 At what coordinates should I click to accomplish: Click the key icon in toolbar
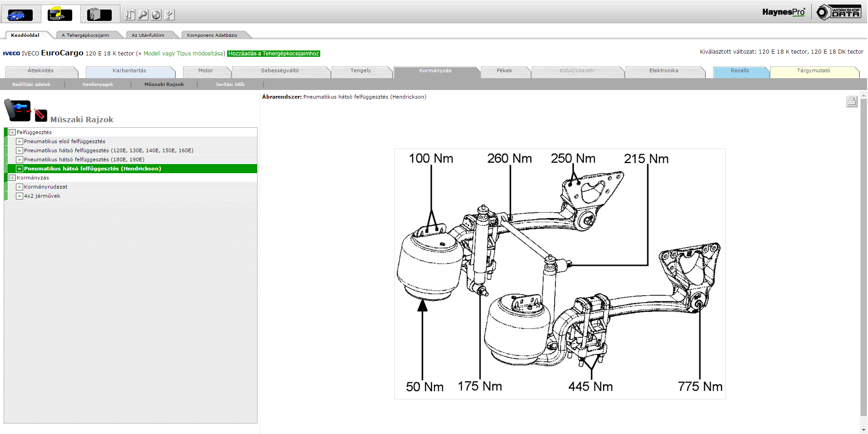[x=143, y=15]
